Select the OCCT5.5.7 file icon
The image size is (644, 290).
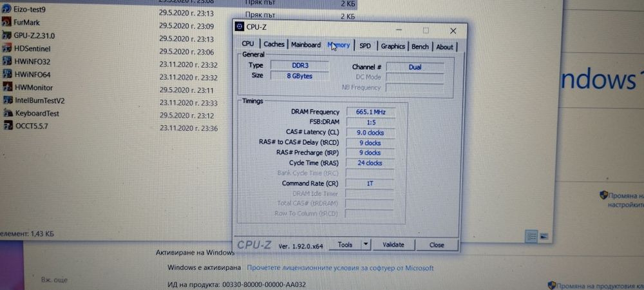click(x=8, y=125)
